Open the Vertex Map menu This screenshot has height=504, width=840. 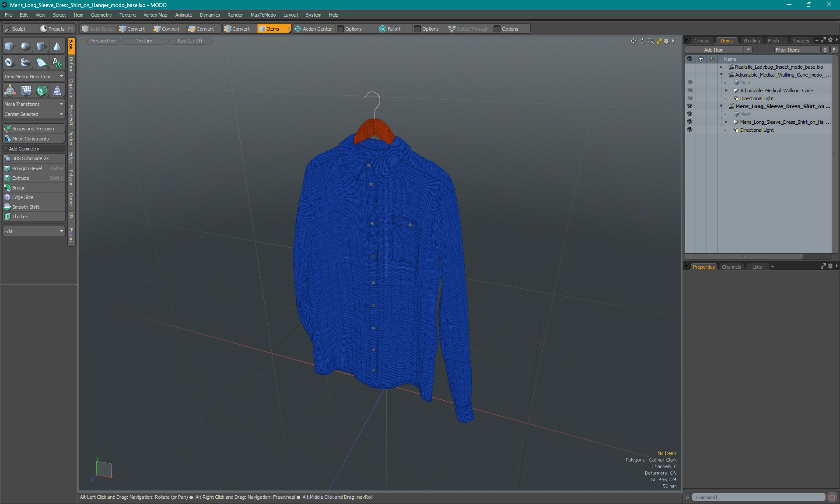click(155, 15)
